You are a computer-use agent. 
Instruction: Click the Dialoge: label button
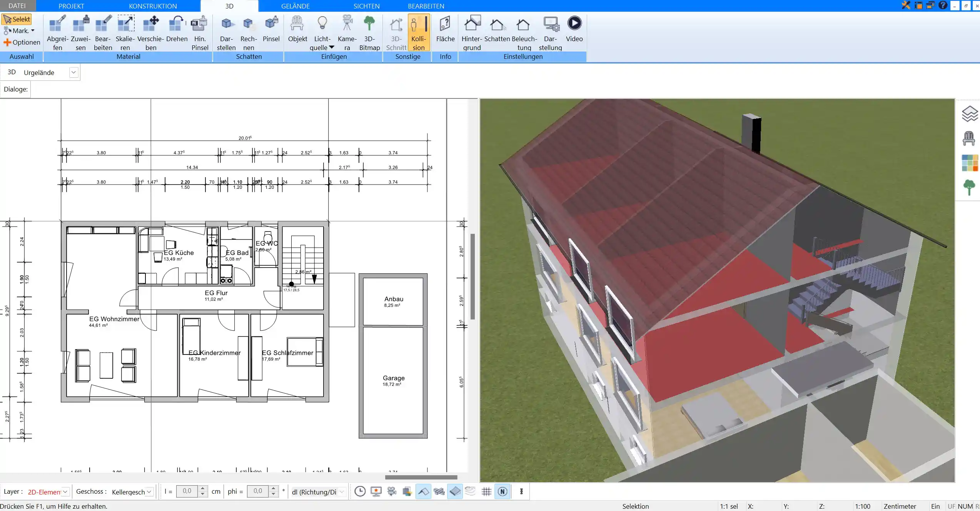click(16, 89)
